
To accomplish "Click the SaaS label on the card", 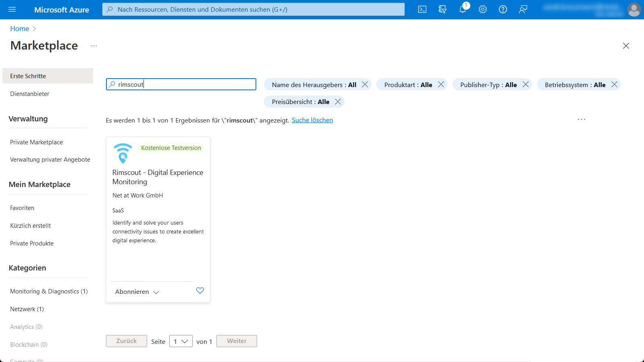I will tap(118, 210).
